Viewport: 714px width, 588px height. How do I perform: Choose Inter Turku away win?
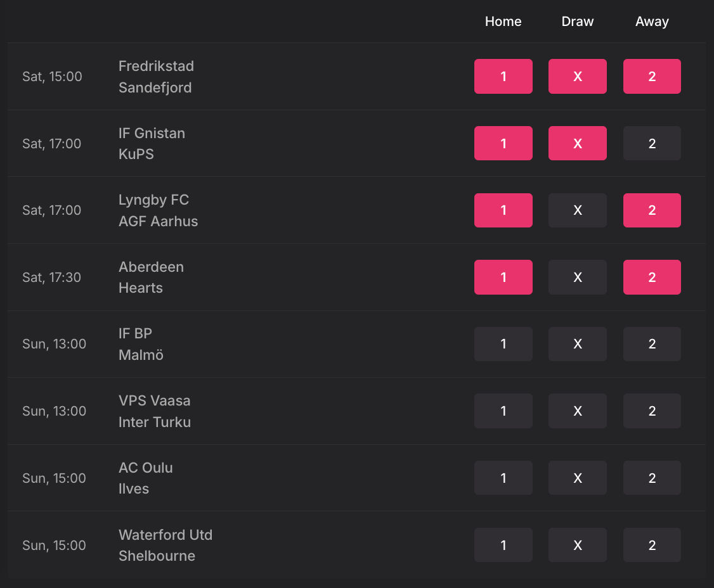(652, 411)
